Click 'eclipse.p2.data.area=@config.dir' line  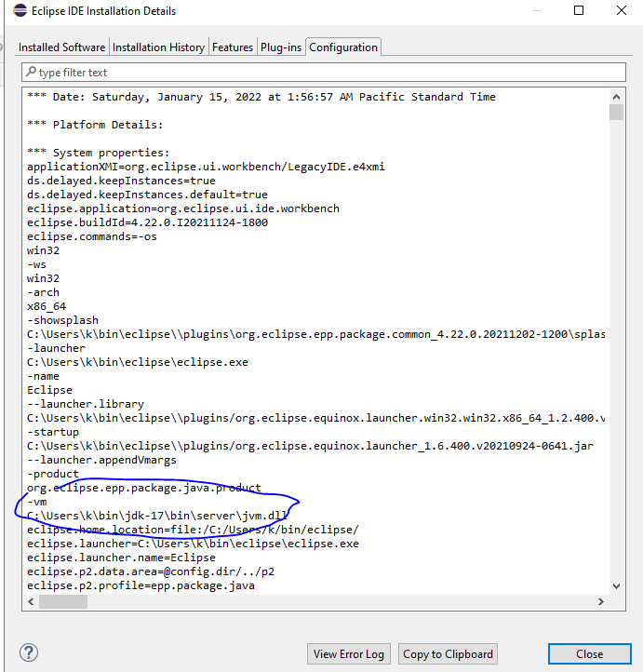pyautogui.click(x=151, y=571)
